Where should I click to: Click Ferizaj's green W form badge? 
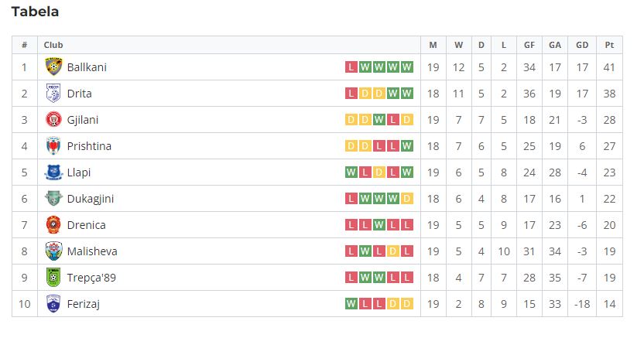[x=351, y=303]
